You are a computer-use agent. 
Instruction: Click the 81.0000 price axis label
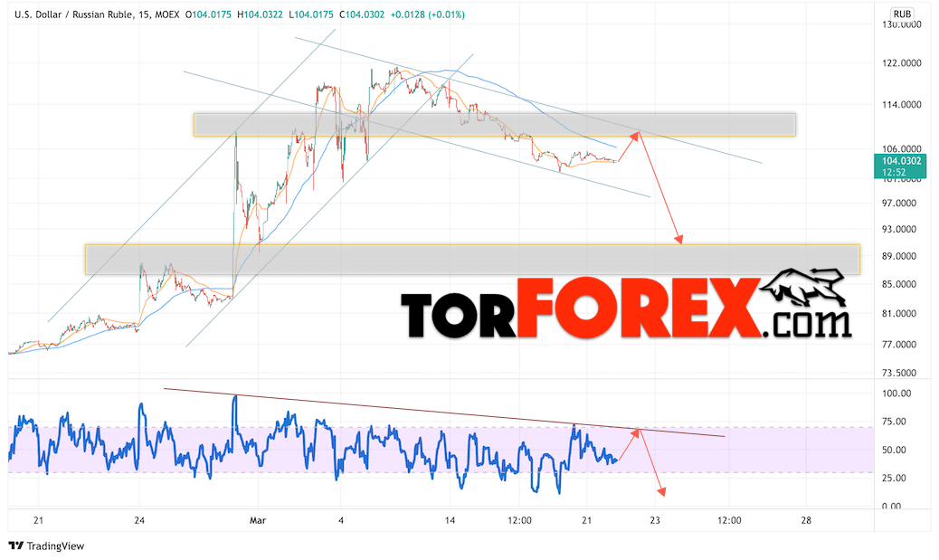pyautogui.click(x=899, y=313)
